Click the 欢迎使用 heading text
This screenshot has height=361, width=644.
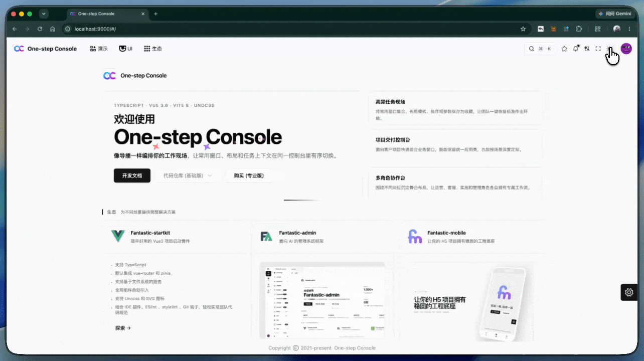[134, 119]
